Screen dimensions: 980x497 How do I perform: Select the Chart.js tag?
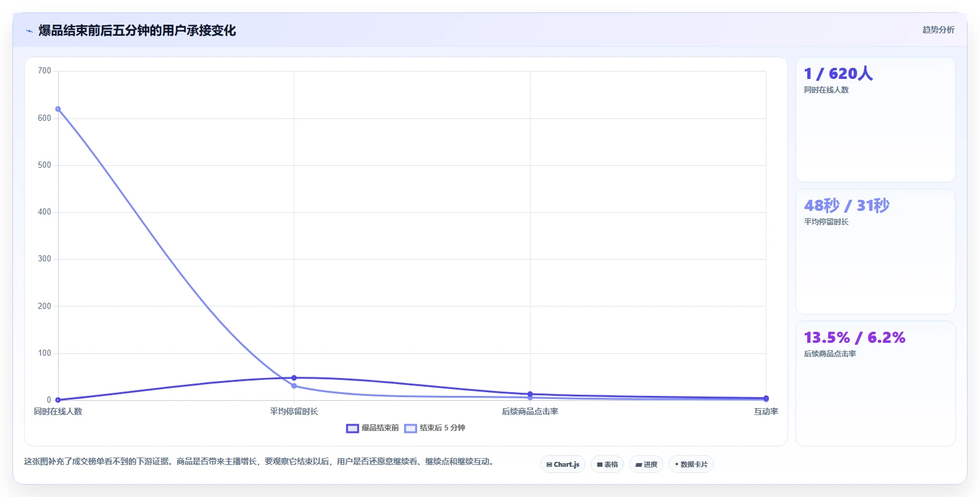563,464
